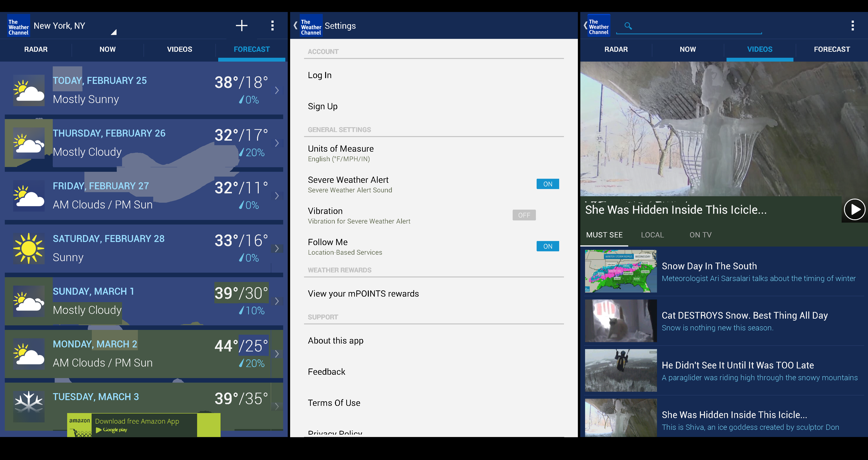The width and height of the screenshot is (868, 460).
Task: Select MUST SEE video category
Action: [604, 235]
